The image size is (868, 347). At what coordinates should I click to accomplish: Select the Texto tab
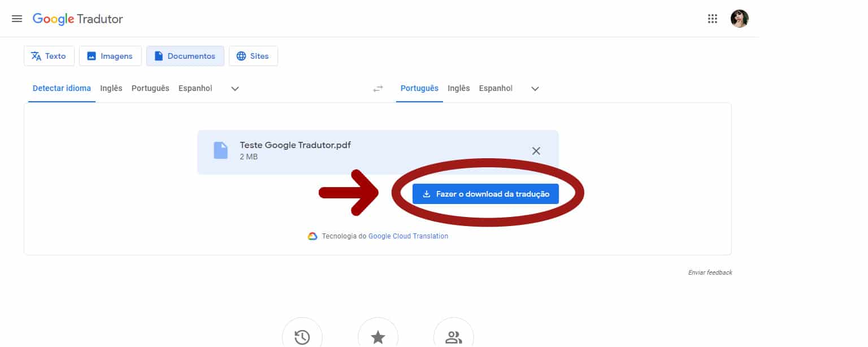(49, 55)
